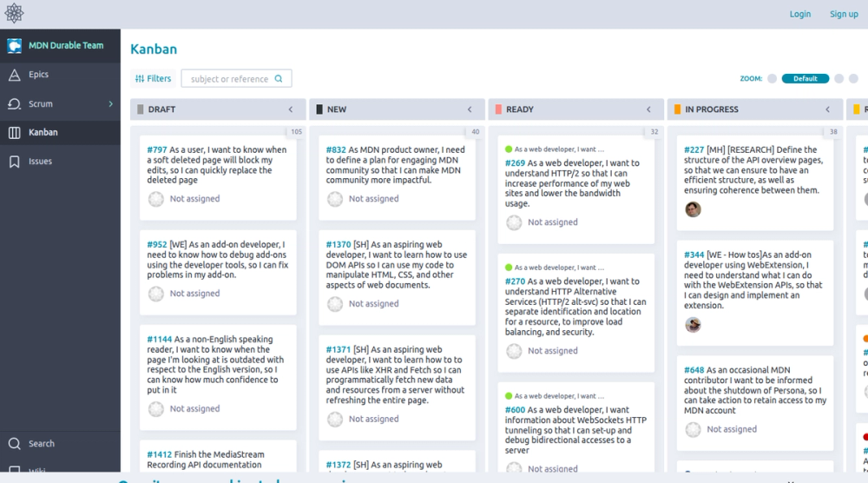Image resolution: width=868 pixels, height=483 pixels.
Task: Click the Taiga logo icon in header
Action: tap(14, 13)
